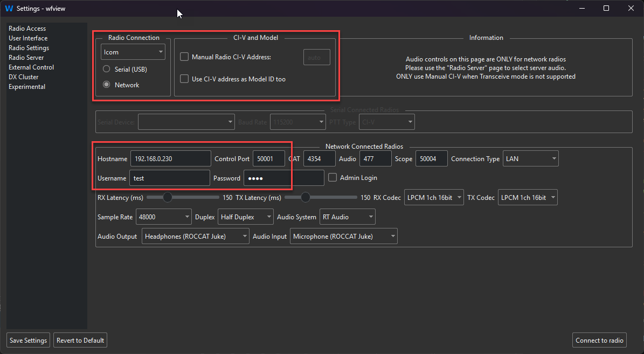Open the TX Codec dropdown
The image size is (644, 354).
pyautogui.click(x=528, y=198)
